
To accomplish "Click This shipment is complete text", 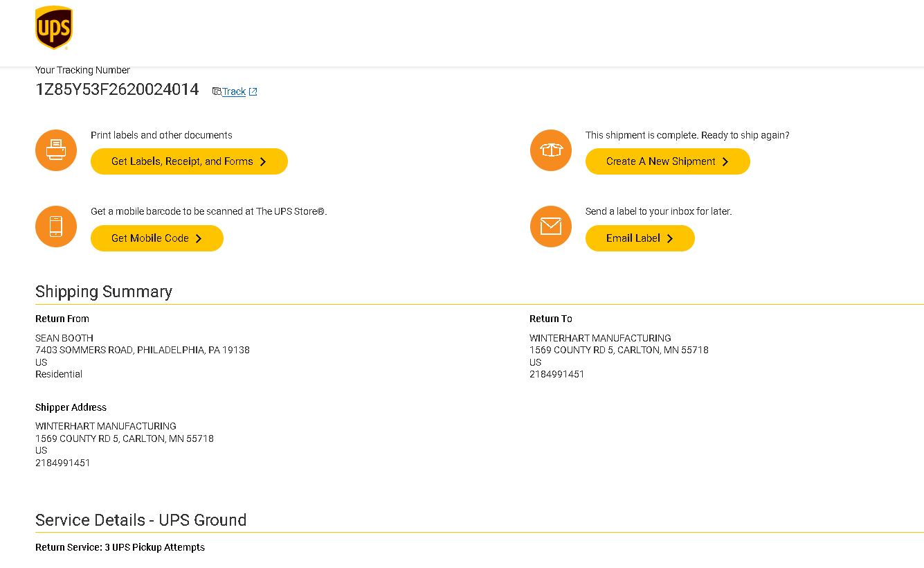I will click(x=687, y=135).
